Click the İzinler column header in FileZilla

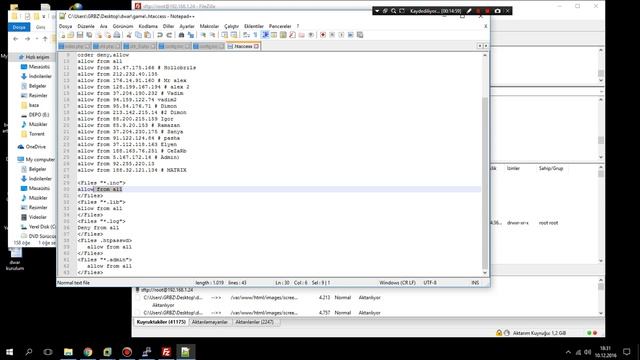[x=513, y=168]
